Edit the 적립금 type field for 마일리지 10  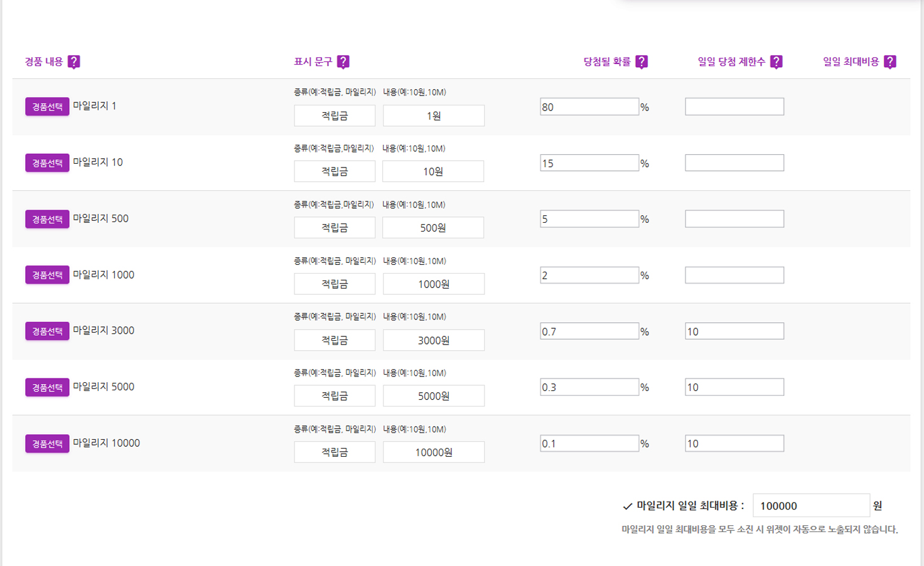point(335,171)
